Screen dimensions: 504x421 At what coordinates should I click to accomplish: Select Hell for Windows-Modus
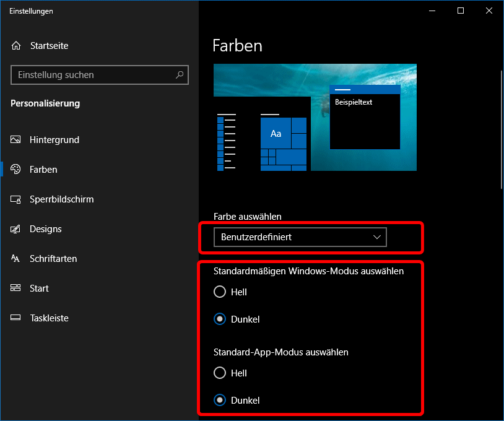point(219,292)
